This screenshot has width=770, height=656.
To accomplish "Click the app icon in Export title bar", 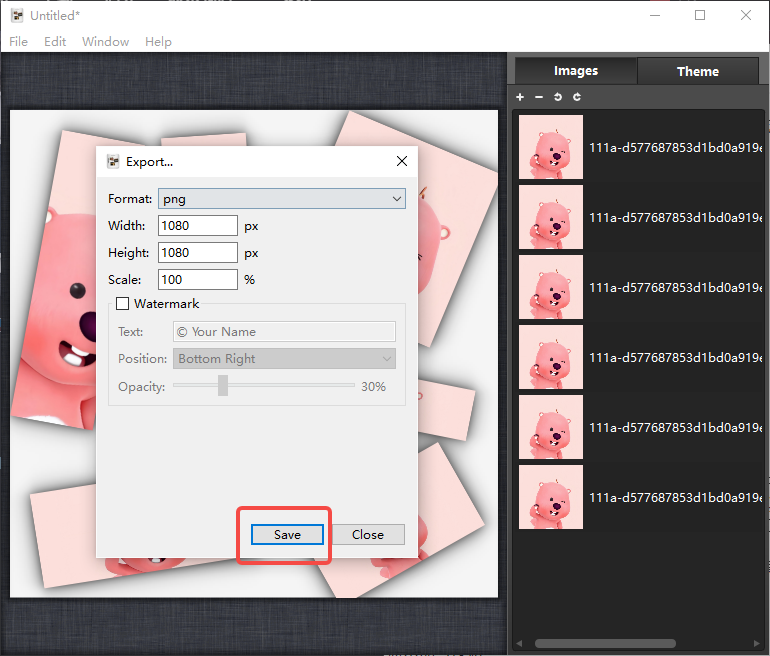I will click(x=113, y=162).
